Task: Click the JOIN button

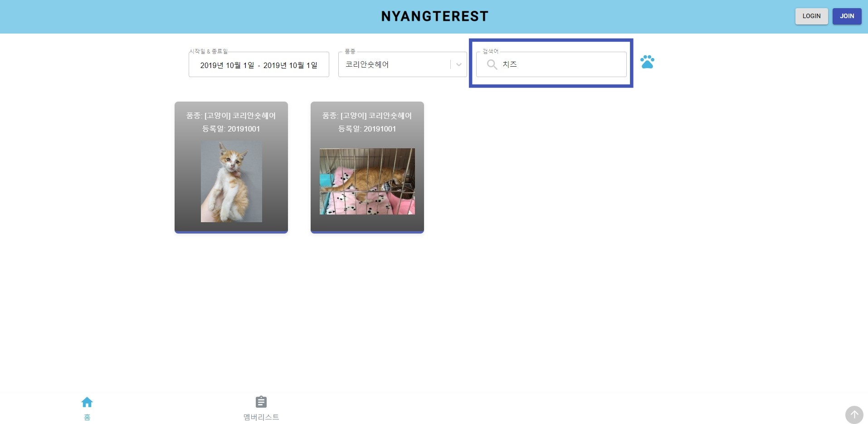Action: click(847, 16)
